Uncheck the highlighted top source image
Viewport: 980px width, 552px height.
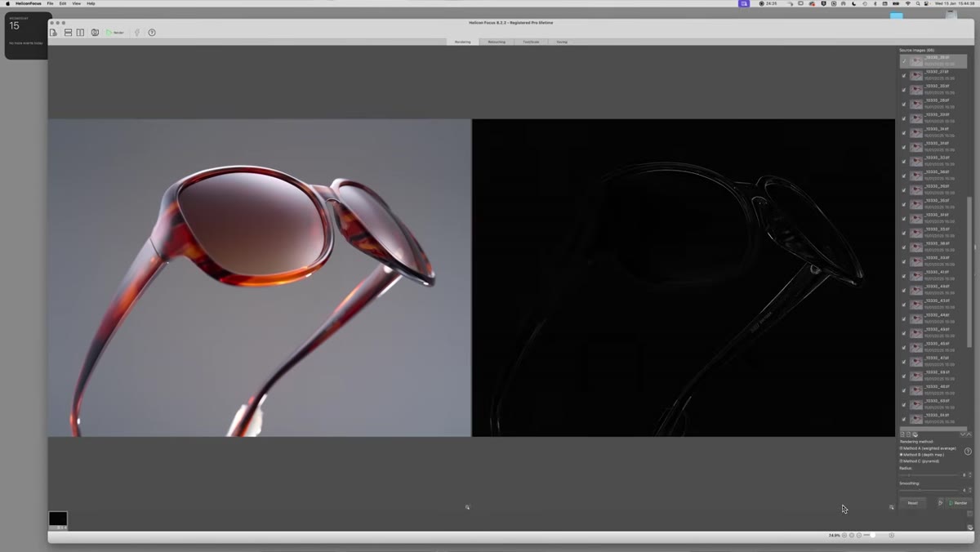click(x=904, y=61)
